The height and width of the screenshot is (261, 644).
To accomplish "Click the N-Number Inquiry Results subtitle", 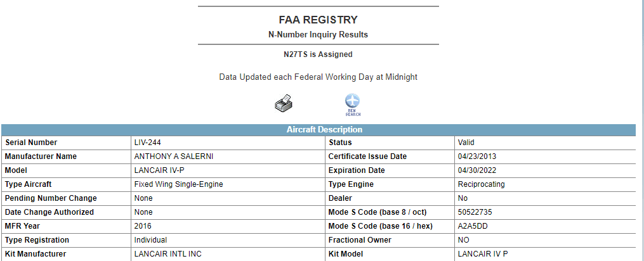I will coord(319,35).
